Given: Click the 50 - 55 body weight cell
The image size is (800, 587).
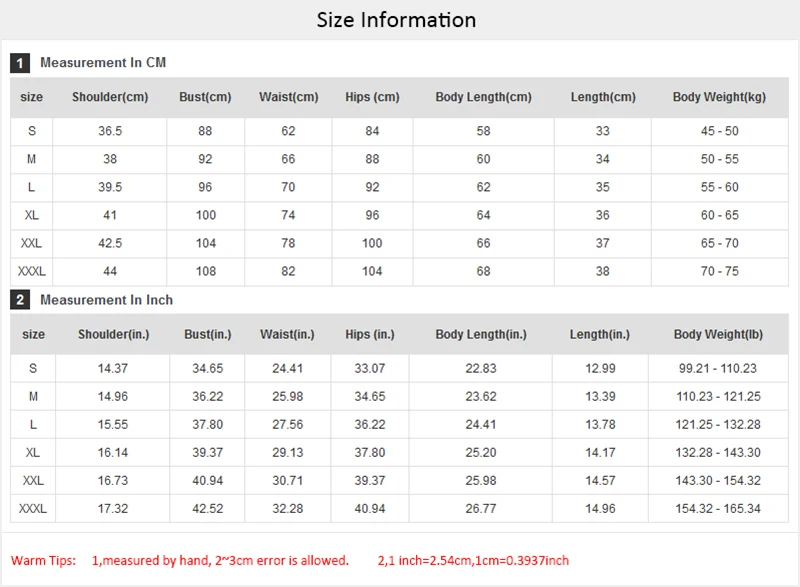Looking at the screenshot, I should [x=719, y=159].
